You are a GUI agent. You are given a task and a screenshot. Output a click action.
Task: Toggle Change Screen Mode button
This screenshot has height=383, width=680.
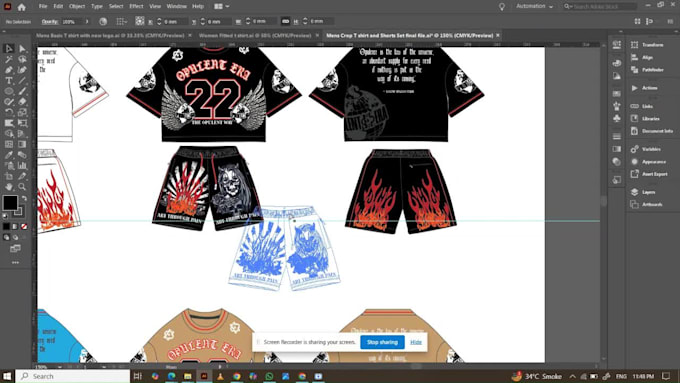[15, 249]
